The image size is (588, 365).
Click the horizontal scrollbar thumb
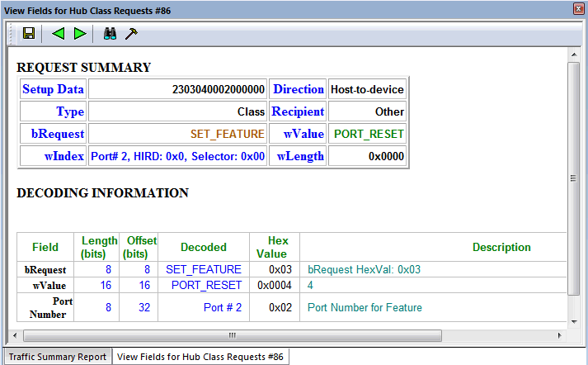point(232,335)
